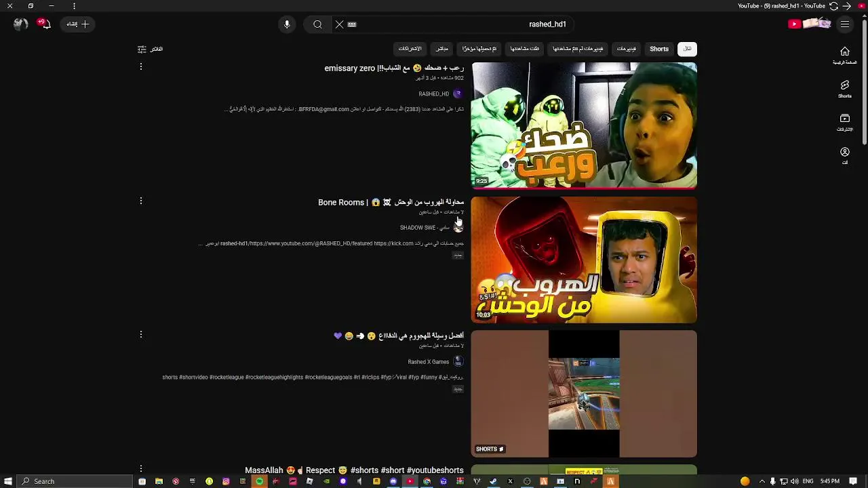868x488 pixels.
Task: Click the page vertical scrollbar
Action: [x=864, y=81]
